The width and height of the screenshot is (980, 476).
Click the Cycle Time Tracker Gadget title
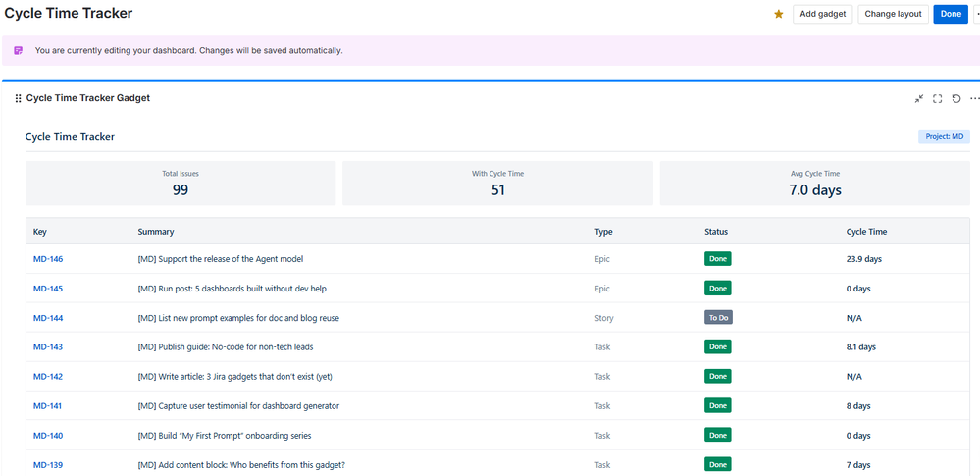tap(88, 98)
